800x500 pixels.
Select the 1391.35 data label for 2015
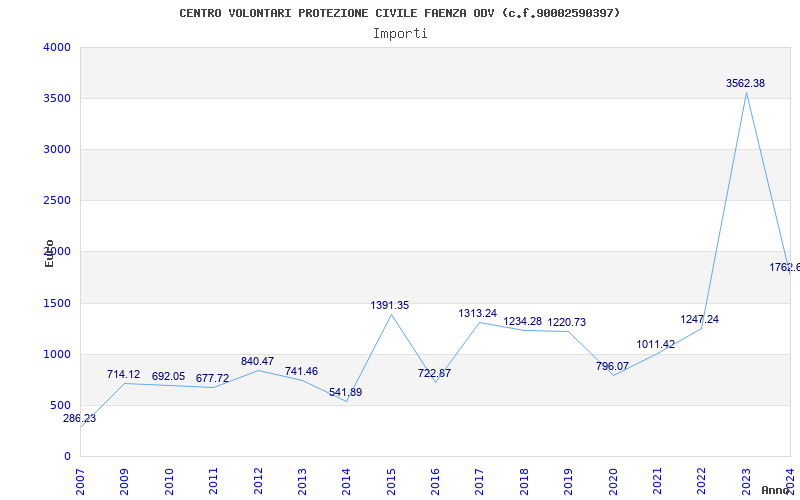click(391, 305)
